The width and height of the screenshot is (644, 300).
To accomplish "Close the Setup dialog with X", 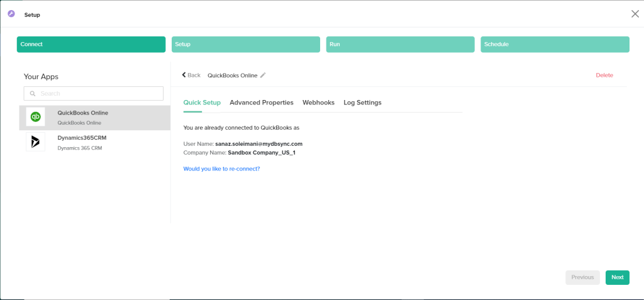I will (635, 14).
